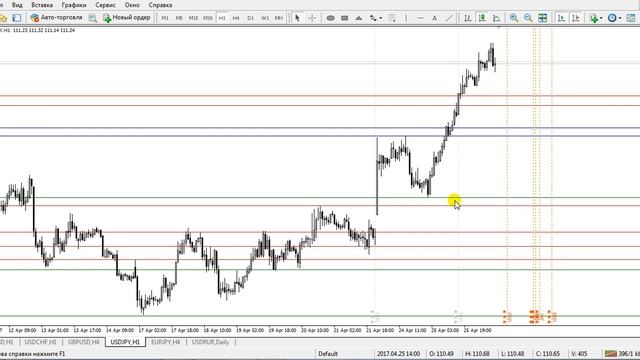The image size is (640, 360).
Task: Click the Новый ордер button
Action: 127,18
